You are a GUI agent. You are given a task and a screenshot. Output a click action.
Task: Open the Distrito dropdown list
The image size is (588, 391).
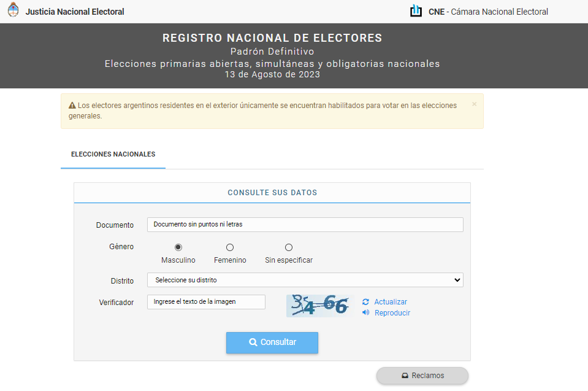[305, 280]
